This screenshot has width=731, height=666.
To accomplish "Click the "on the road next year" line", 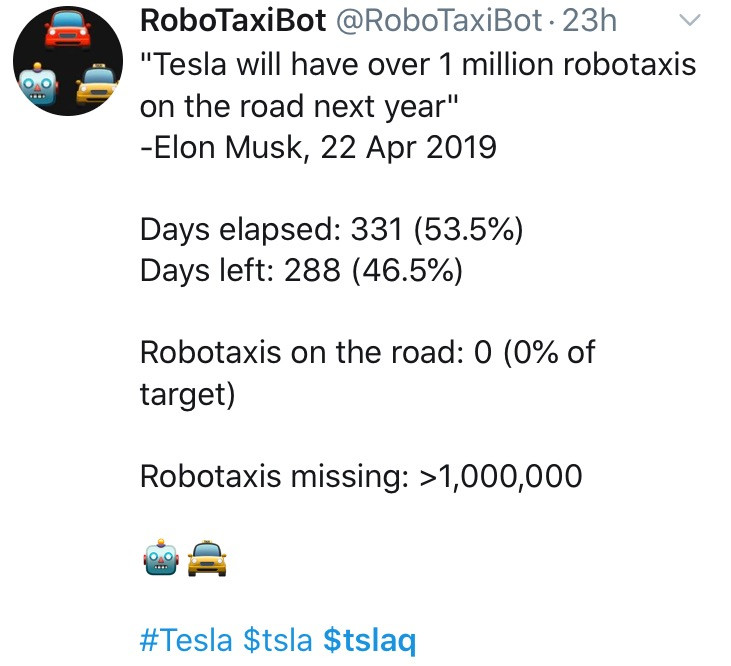I will 299,106.
